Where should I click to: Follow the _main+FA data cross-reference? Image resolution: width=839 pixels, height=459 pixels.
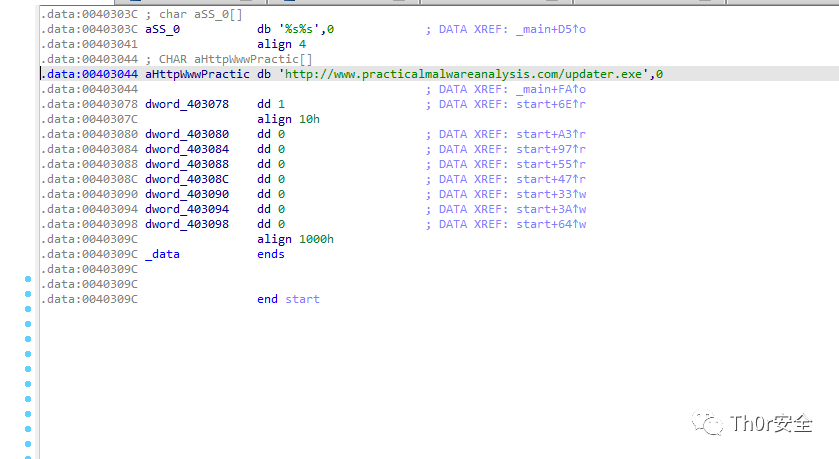(x=551, y=89)
